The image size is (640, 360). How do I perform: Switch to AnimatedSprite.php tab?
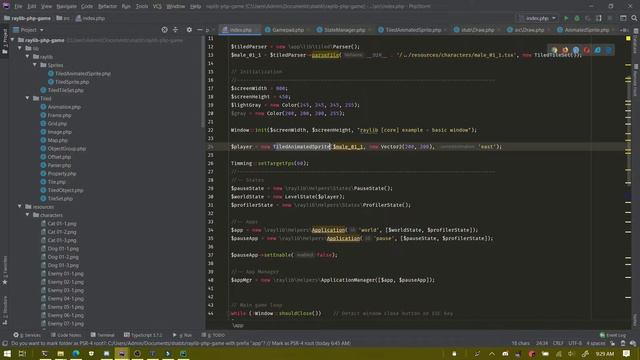click(x=584, y=30)
